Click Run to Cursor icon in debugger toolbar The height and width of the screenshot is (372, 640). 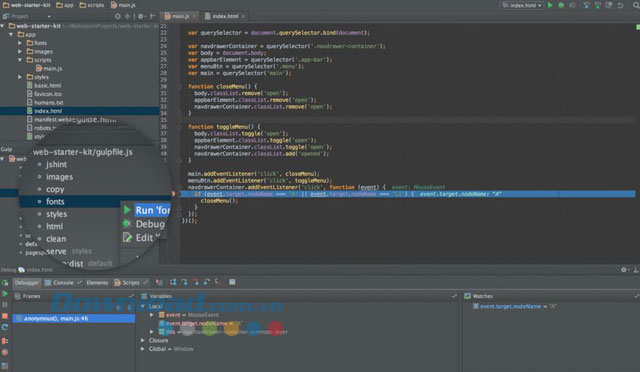pos(218,282)
